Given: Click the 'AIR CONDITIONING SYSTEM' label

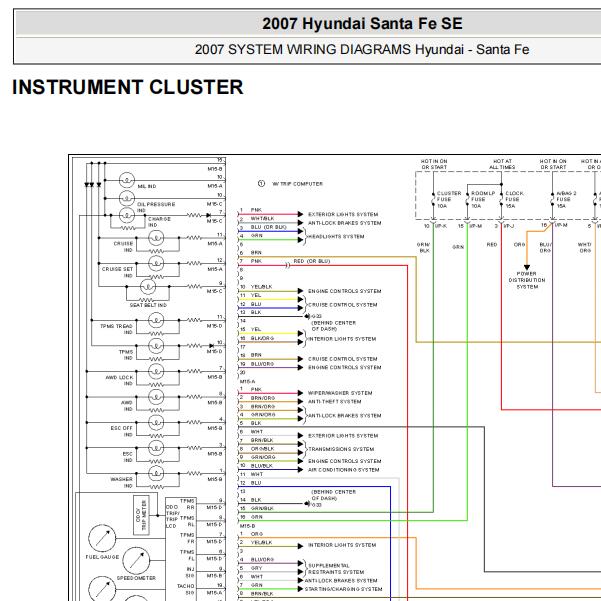Looking at the screenshot, I should point(343,470).
